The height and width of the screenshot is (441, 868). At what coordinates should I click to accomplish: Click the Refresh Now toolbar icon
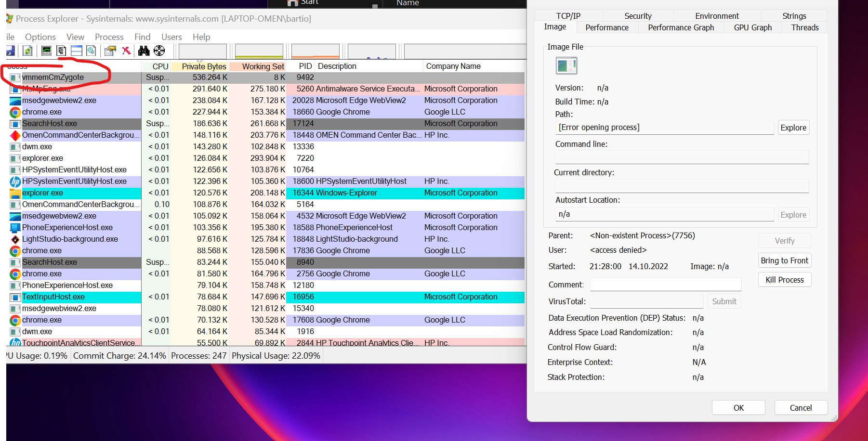(x=27, y=51)
